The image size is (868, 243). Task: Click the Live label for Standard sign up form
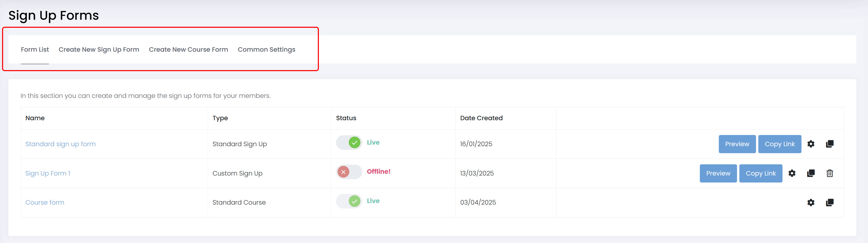click(x=373, y=142)
